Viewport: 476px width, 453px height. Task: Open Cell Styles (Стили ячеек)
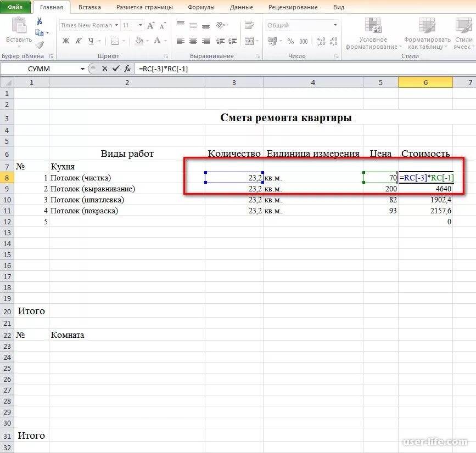[463, 33]
